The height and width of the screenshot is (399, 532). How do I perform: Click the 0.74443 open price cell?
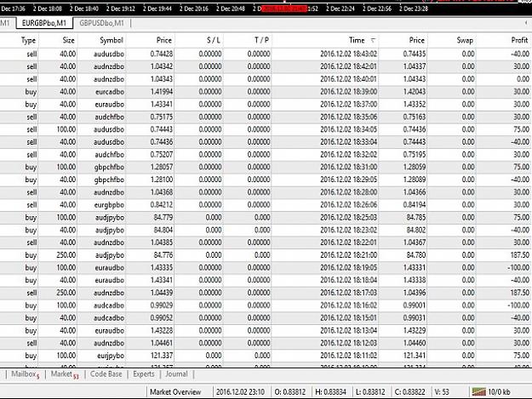162,129
